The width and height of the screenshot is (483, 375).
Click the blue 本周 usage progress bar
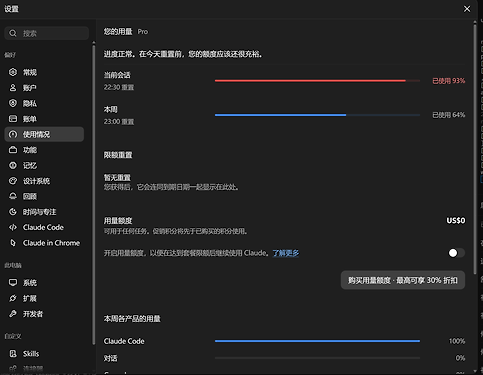pos(317,115)
